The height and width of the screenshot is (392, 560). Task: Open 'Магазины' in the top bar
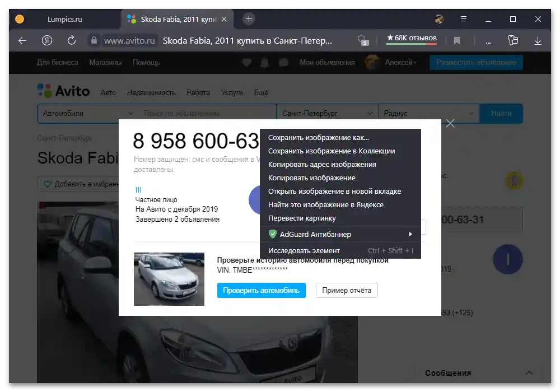[105, 63]
